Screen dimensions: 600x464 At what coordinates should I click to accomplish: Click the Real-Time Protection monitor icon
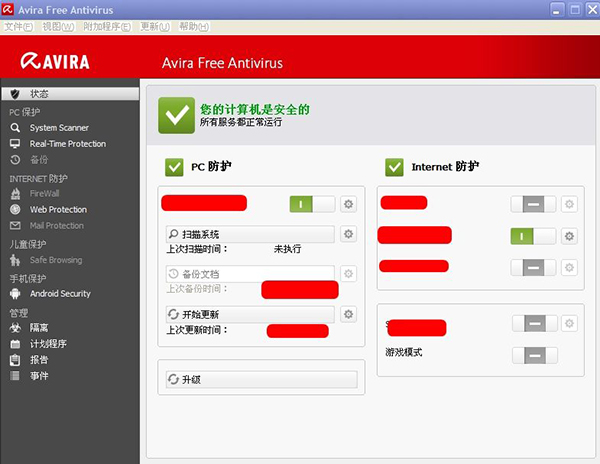tap(15, 144)
